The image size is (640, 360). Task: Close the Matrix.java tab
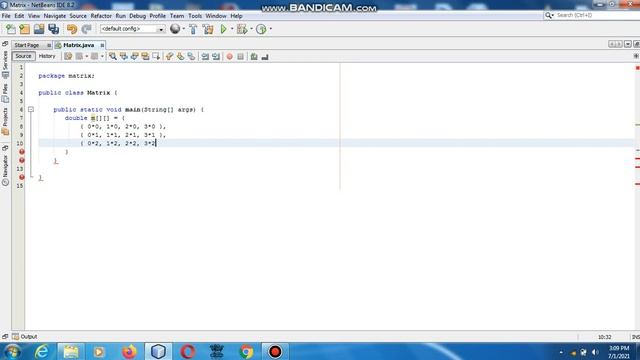point(102,45)
